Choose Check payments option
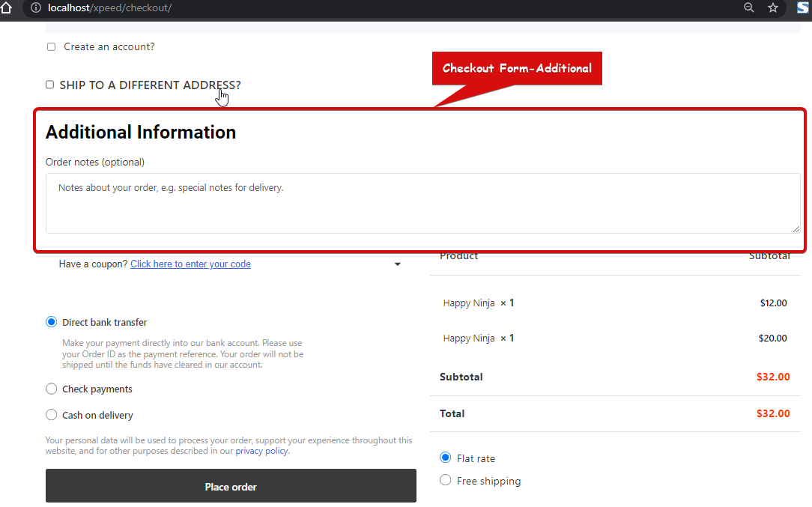This screenshot has height=507, width=812. point(52,389)
